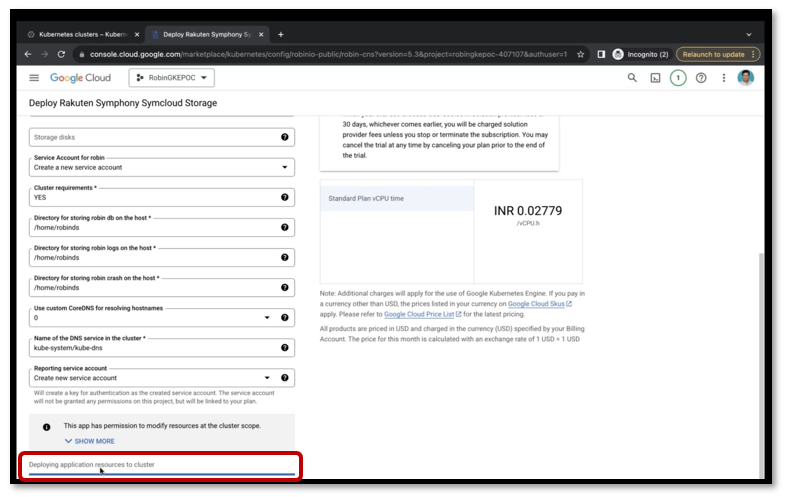Show help for robin logs directory
The image size is (790, 497).
point(285,258)
